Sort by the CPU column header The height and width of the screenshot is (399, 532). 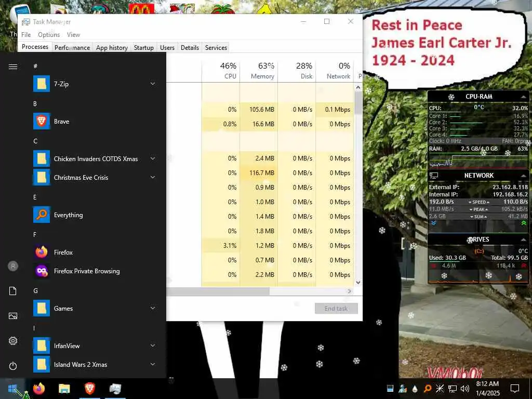(x=221, y=71)
